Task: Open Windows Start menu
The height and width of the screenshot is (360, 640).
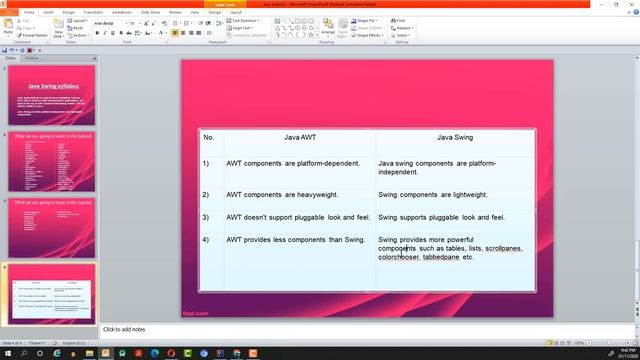Action: (7, 353)
